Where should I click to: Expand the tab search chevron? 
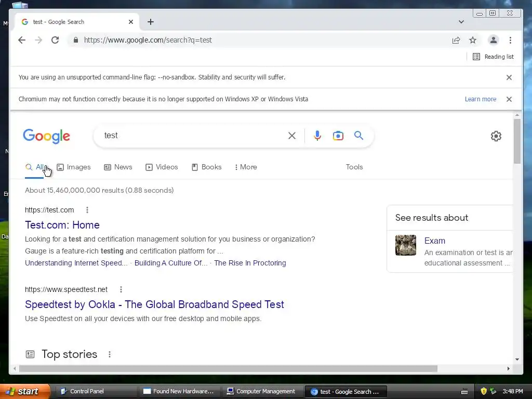461,22
